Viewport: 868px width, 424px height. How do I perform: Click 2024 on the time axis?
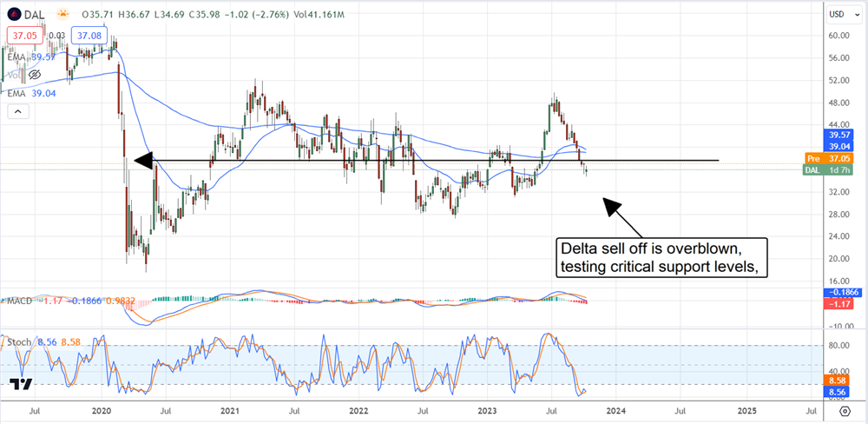[615, 411]
